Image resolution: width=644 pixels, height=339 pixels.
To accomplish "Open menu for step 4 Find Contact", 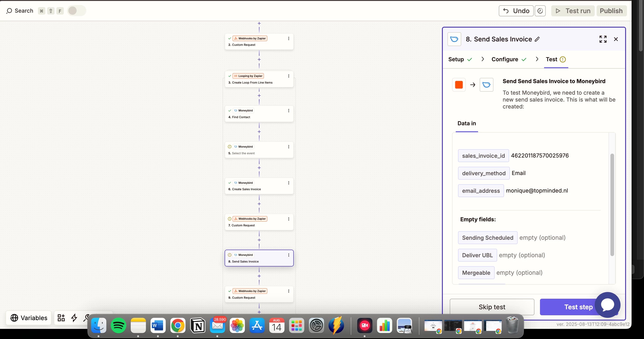I will (288, 110).
